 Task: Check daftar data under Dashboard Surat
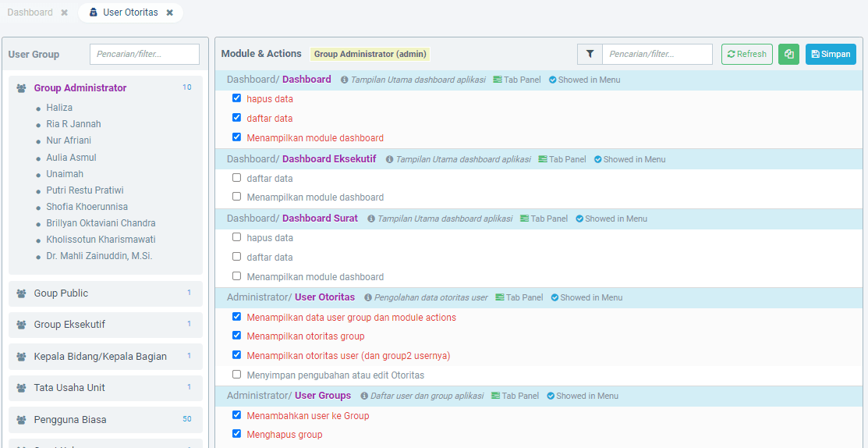237,257
